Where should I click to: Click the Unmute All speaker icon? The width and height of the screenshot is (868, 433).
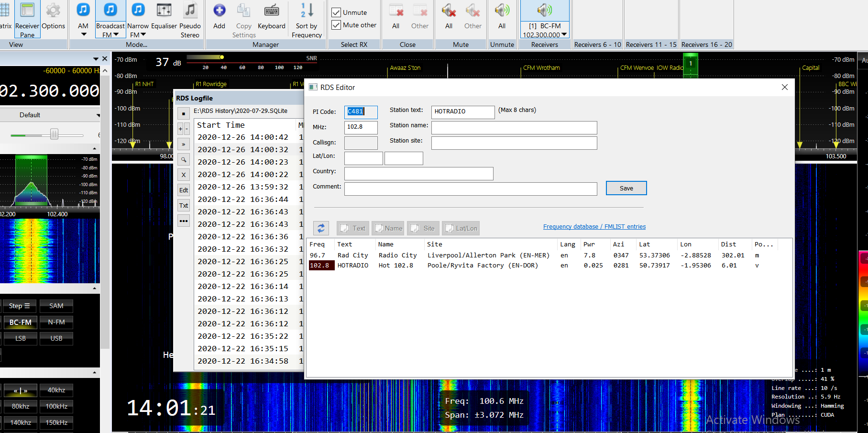pyautogui.click(x=502, y=11)
